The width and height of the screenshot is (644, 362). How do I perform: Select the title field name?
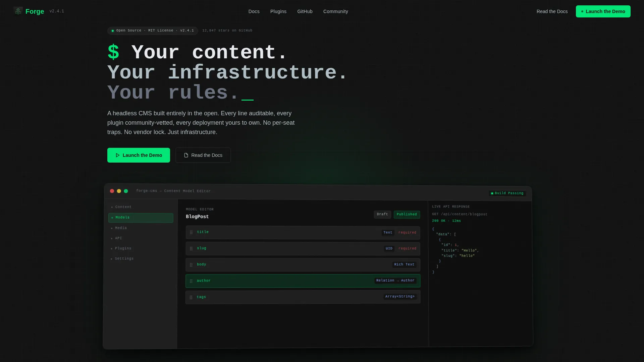pos(203,232)
